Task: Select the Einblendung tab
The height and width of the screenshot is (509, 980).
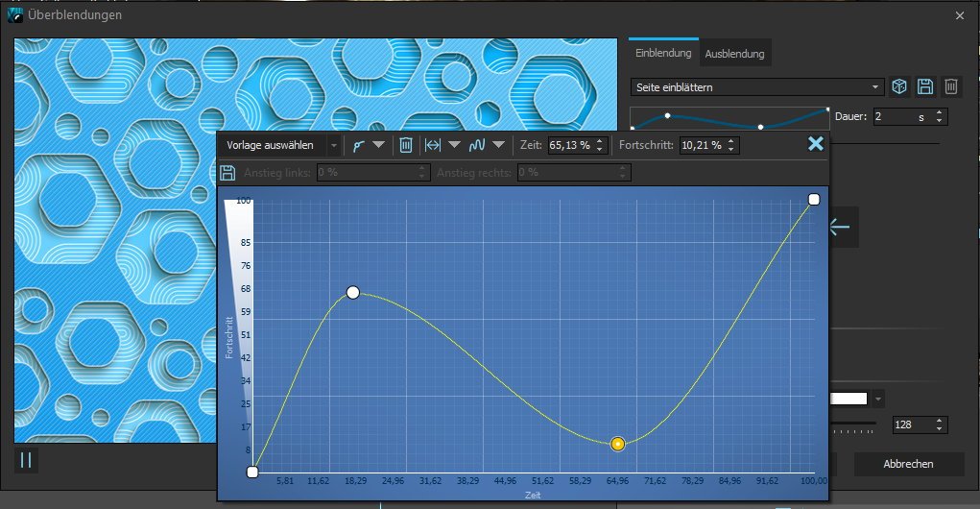Action: (x=663, y=53)
